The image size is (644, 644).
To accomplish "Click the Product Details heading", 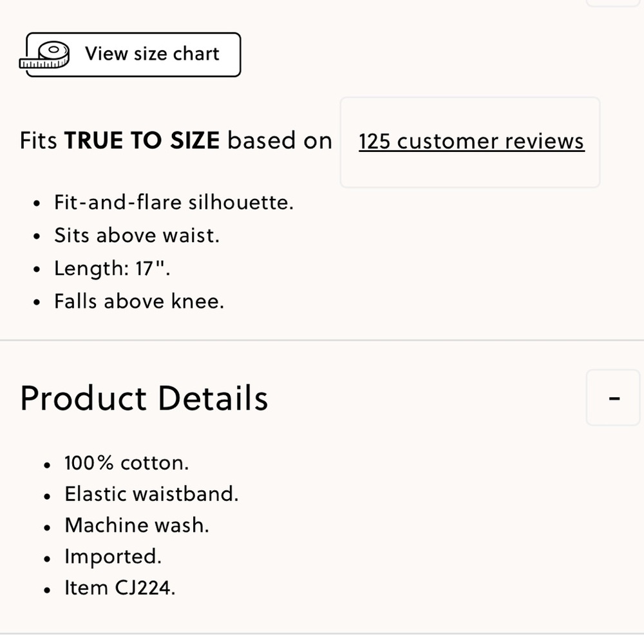I will (x=144, y=398).
